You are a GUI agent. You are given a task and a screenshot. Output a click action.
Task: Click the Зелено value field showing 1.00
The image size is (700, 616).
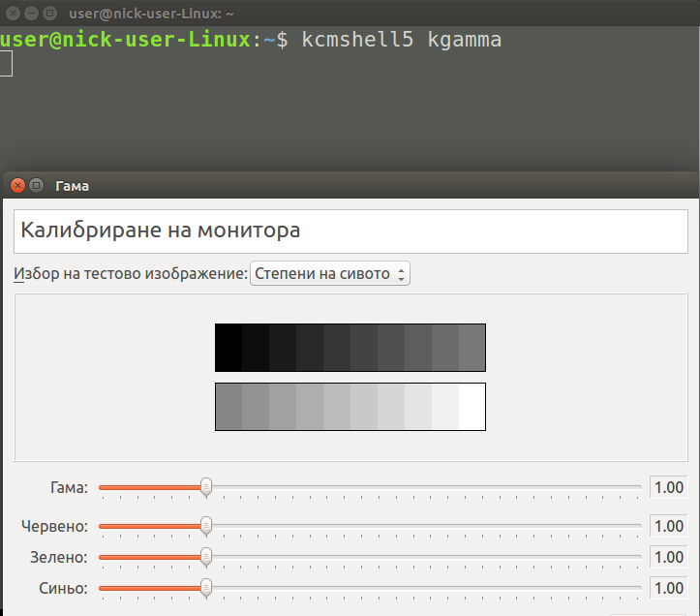(x=668, y=557)
